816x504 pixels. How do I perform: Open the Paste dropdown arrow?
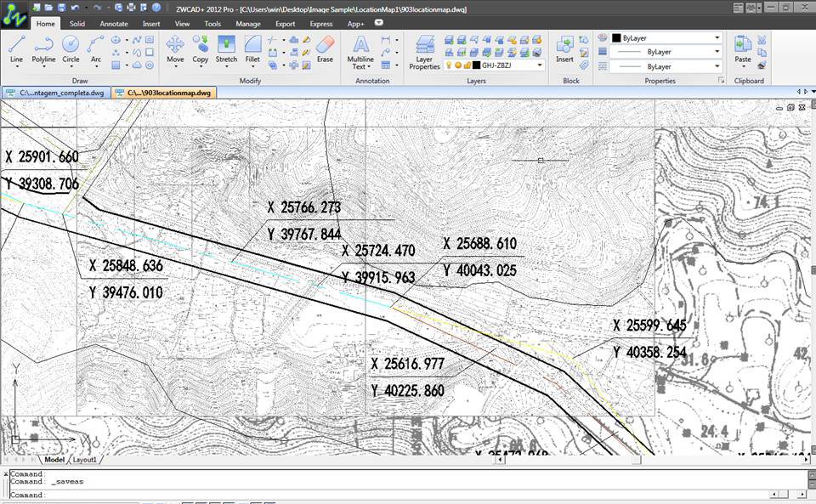tap(743, 66)
